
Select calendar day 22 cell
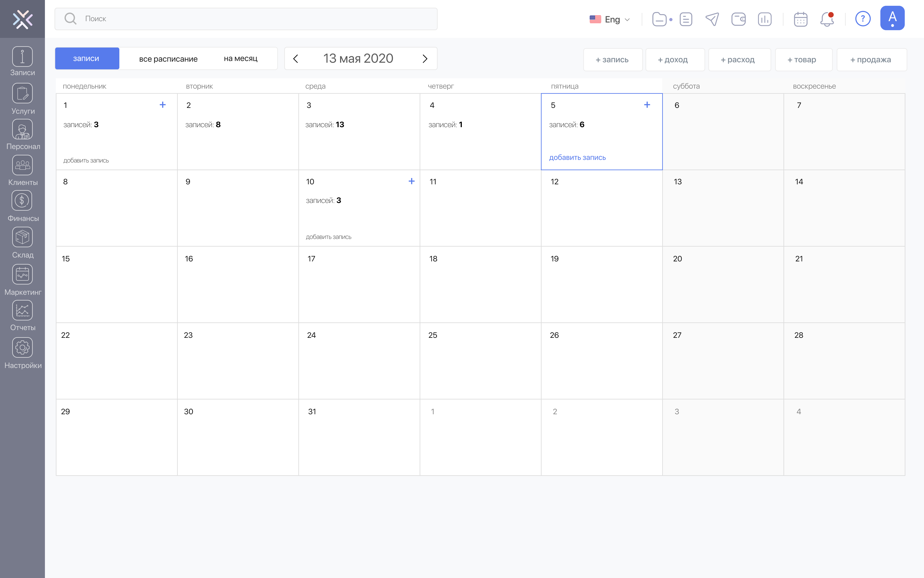pyautogui.click(x=116, y=361)
